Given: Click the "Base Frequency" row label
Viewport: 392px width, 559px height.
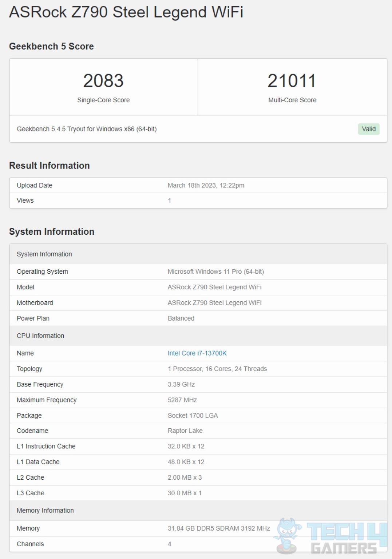Looking at the screenshot, I should click(40, 384).
